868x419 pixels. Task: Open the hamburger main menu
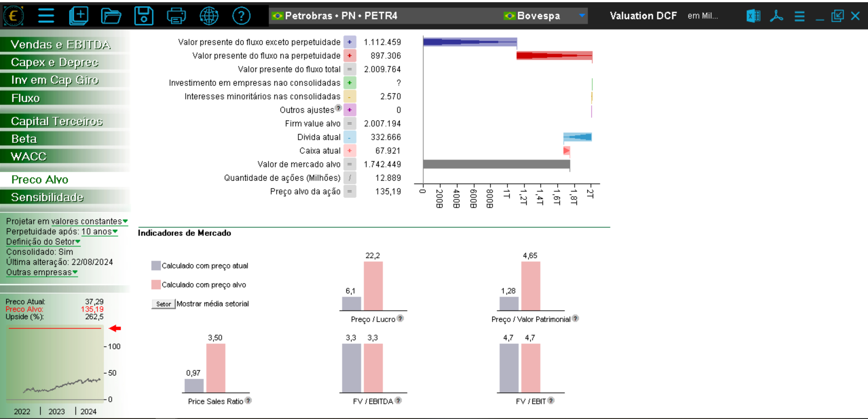(x=46, y=16)
